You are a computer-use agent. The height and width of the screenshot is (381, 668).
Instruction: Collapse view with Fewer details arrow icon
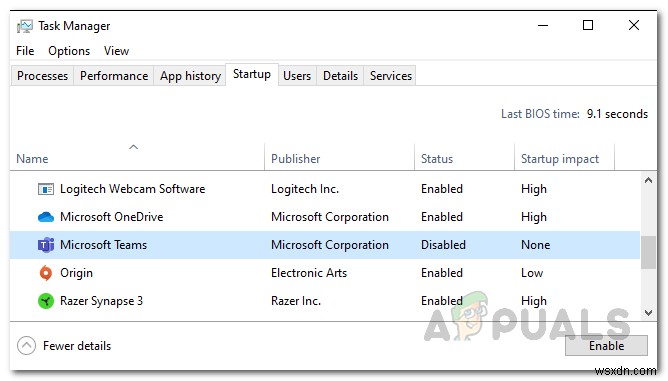(x=26, y=346)
